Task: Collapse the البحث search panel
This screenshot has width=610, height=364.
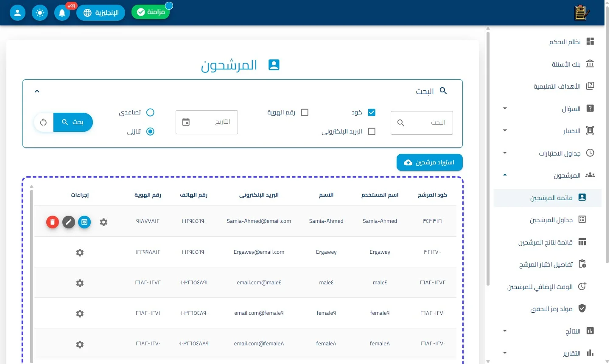Action: coord(37,91)
